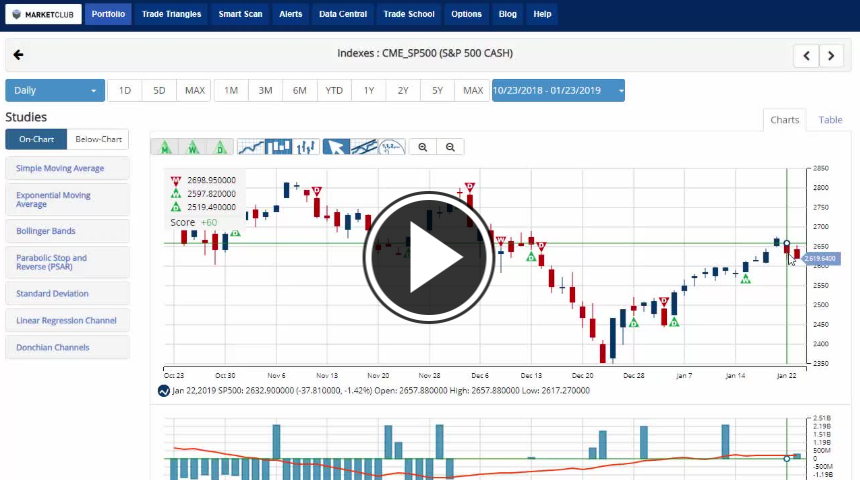Click the zoom out magnifier
Image resolution: width=860 pixels, height=480 pixels.
451,147
